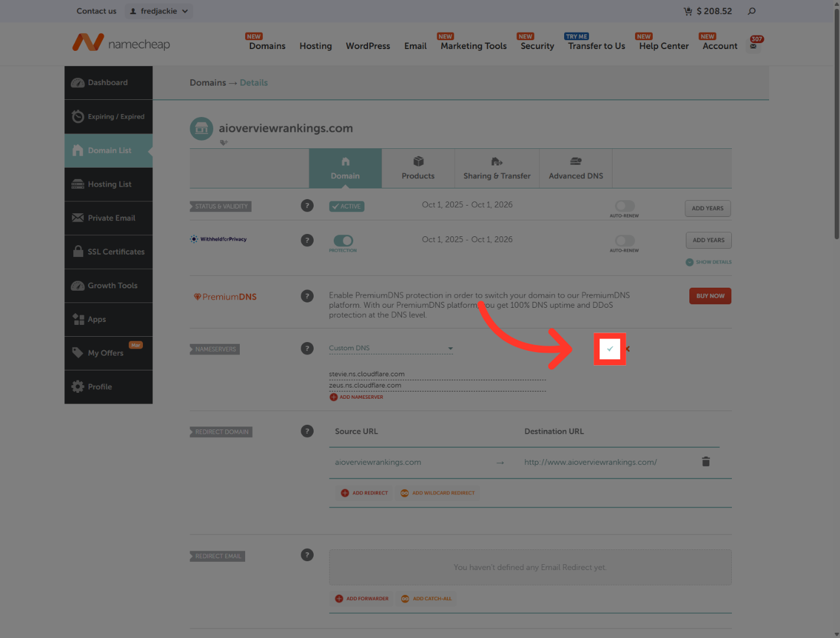Open the Custom DNS dropdown

pyautogui.click(x=390, y=348)
